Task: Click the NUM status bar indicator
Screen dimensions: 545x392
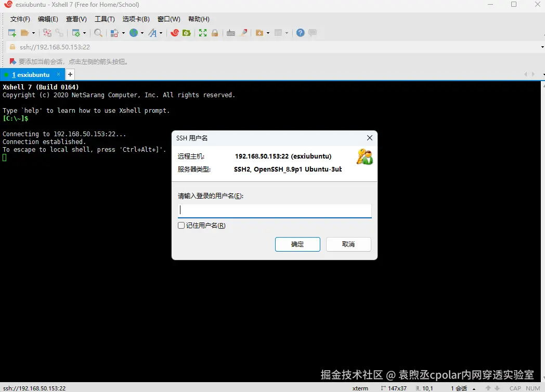Action: [x=533, y=388]
